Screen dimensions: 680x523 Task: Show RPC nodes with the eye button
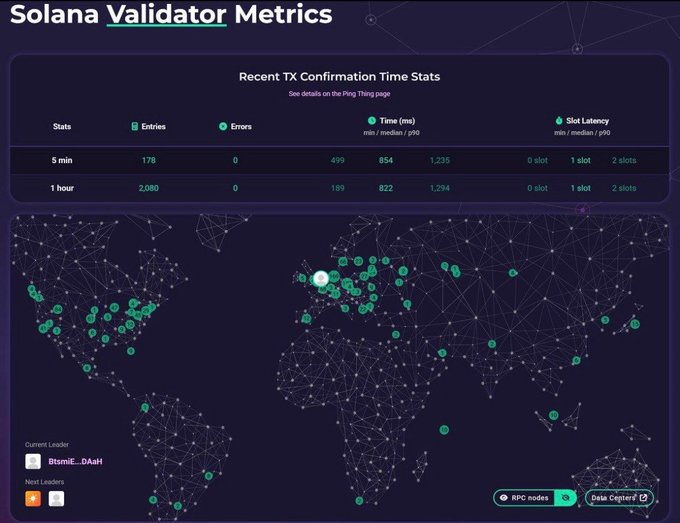tap(524, 498)
